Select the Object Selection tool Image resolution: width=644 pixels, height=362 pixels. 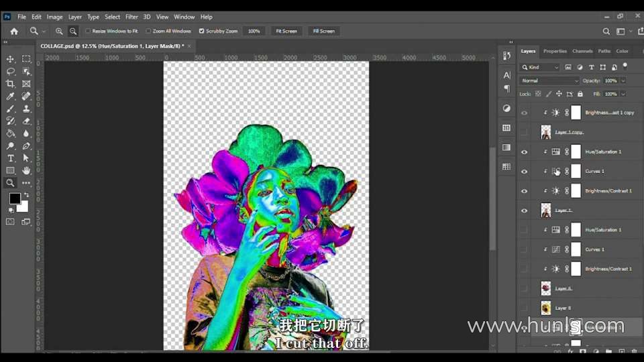[x=26, y=72]
